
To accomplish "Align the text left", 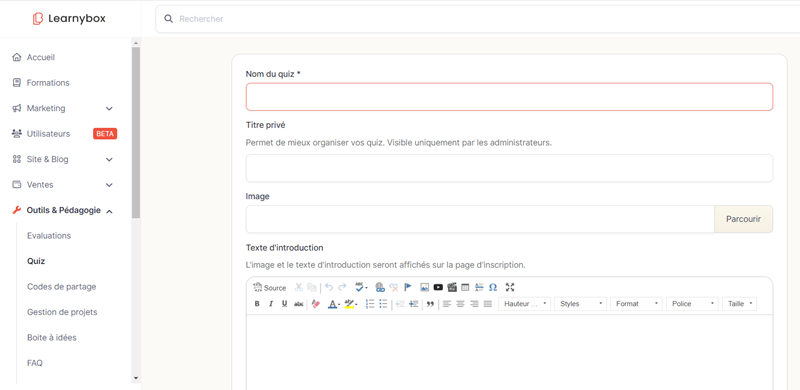I will (447, 304).
